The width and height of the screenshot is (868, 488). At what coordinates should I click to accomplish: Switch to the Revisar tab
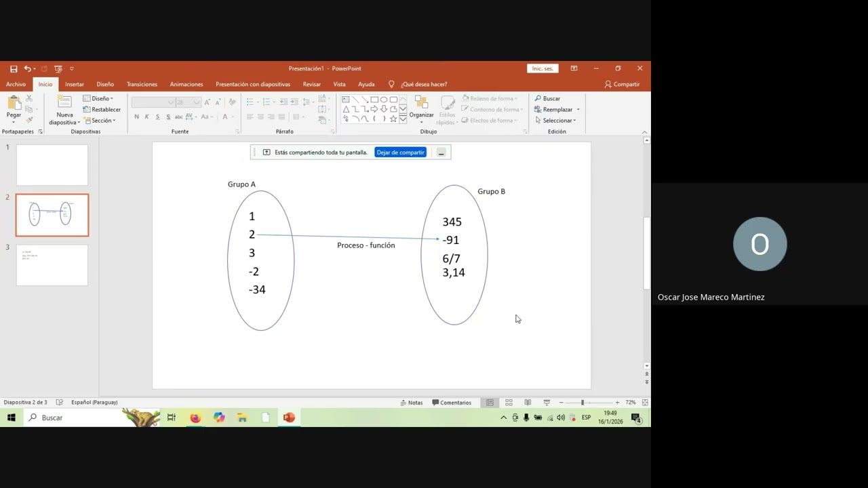point(312,84)
